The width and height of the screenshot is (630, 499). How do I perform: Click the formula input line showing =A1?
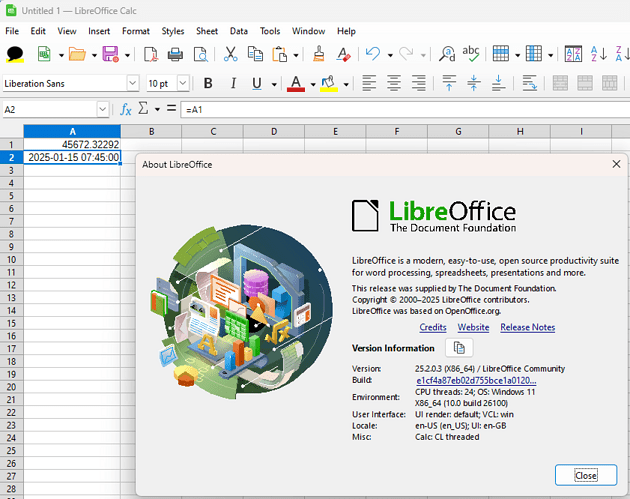pyautogui.click(x=405, y=109)
